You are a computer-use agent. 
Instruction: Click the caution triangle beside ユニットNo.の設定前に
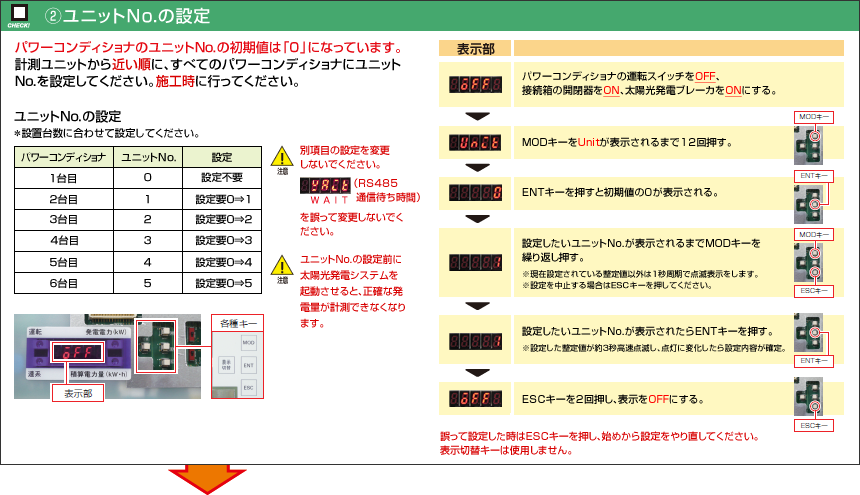pos(282,266)
